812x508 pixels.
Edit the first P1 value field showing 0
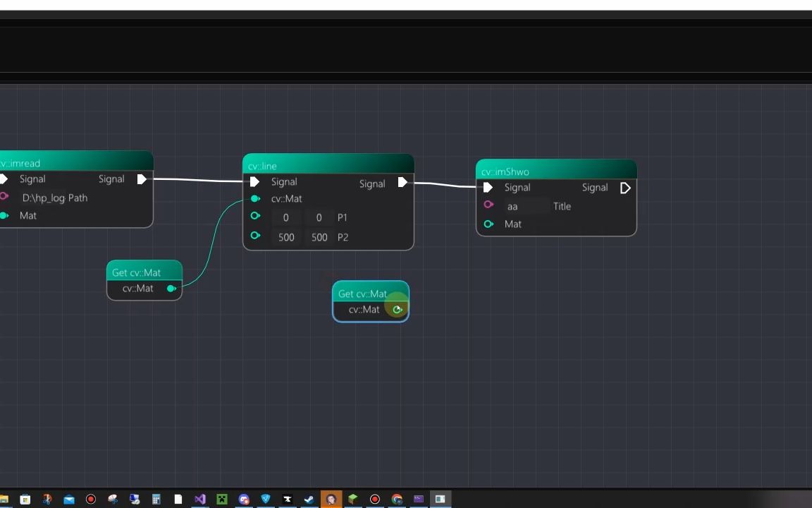click(286, 218)
